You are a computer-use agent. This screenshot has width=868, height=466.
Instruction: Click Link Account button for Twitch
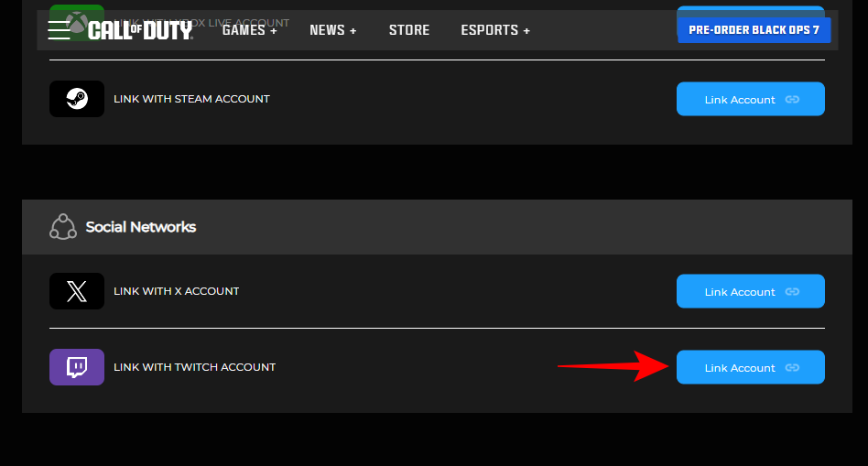click(750, 367)
